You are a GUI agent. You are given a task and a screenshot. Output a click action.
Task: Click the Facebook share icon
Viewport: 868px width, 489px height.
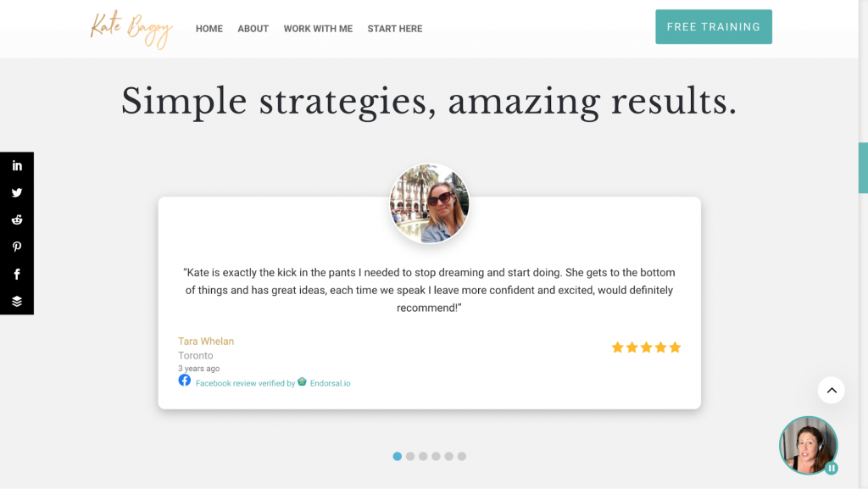17,274
